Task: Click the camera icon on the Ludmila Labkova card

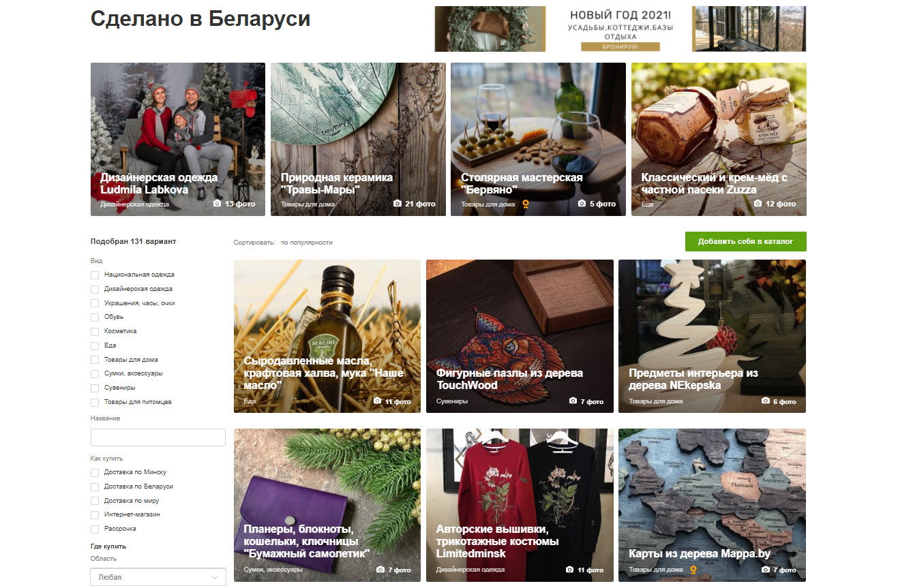Action: tap(217, 204)
